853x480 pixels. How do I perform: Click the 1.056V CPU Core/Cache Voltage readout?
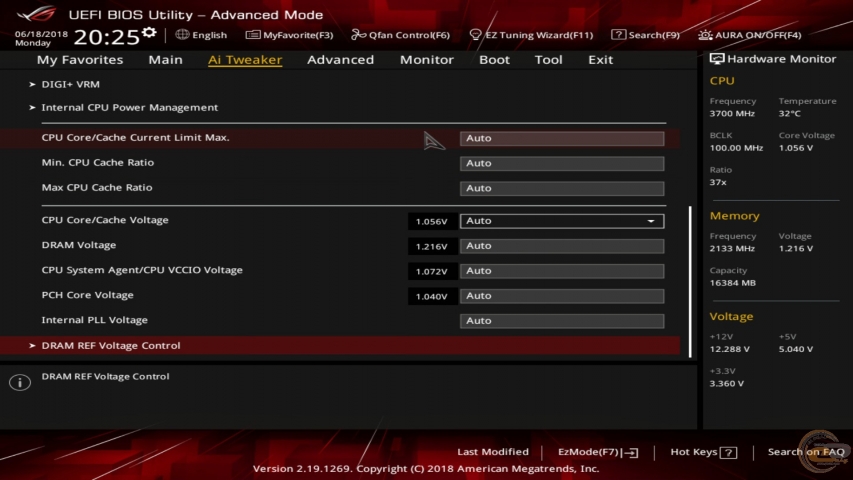pos(431,221)
